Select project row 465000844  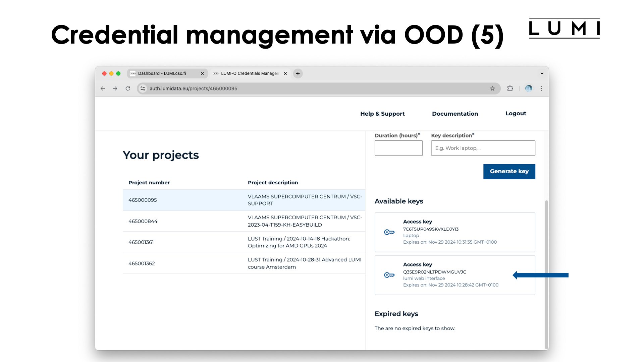[244, 221]
